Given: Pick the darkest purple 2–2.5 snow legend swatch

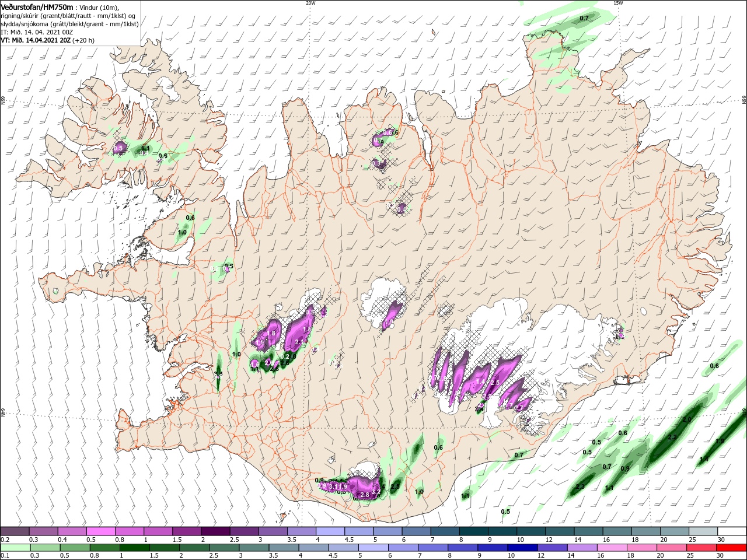Looking at the screenshot, I should [x=215, y=531].
